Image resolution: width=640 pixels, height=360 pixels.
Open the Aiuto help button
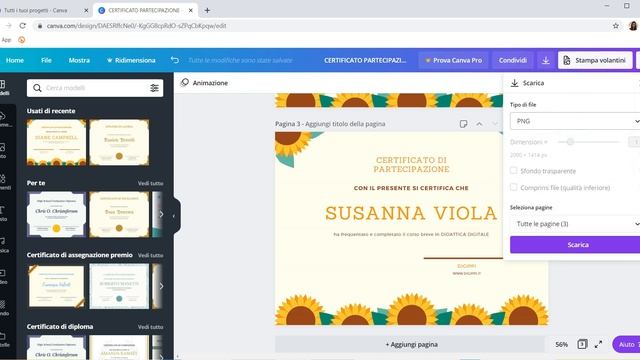pyautogui.click(x=626, y=344)
